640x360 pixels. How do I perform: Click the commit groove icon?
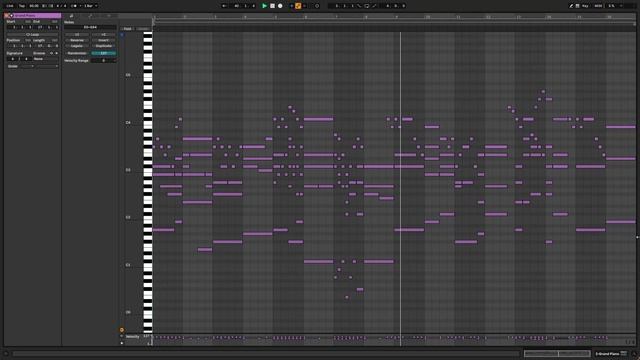[57, 53]
